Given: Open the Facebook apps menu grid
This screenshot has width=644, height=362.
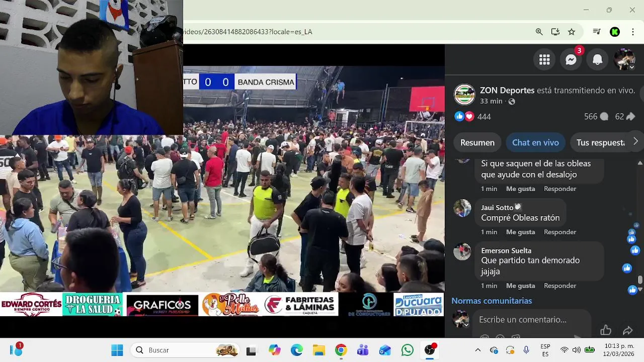Looking at the screenshot, I should click(544, 60).
